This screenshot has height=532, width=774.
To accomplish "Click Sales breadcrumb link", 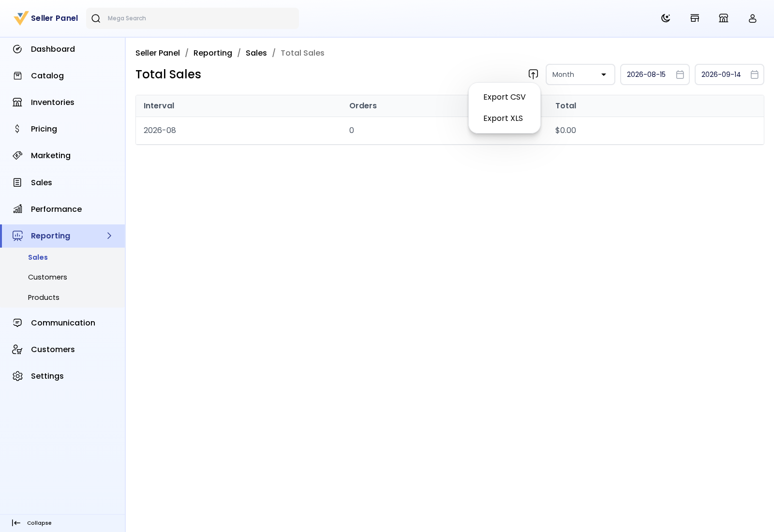I will (x=256, y=53).
